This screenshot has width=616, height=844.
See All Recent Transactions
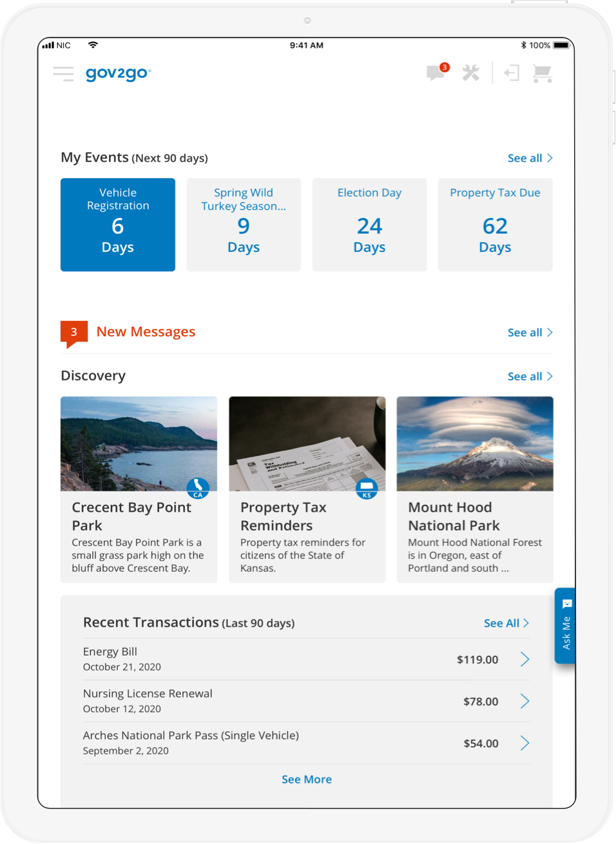506,623
